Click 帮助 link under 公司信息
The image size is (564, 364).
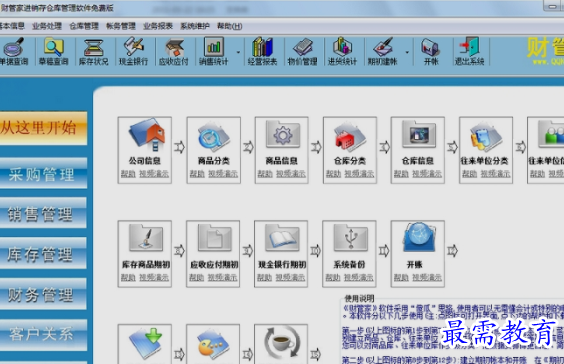click(128, 174)
